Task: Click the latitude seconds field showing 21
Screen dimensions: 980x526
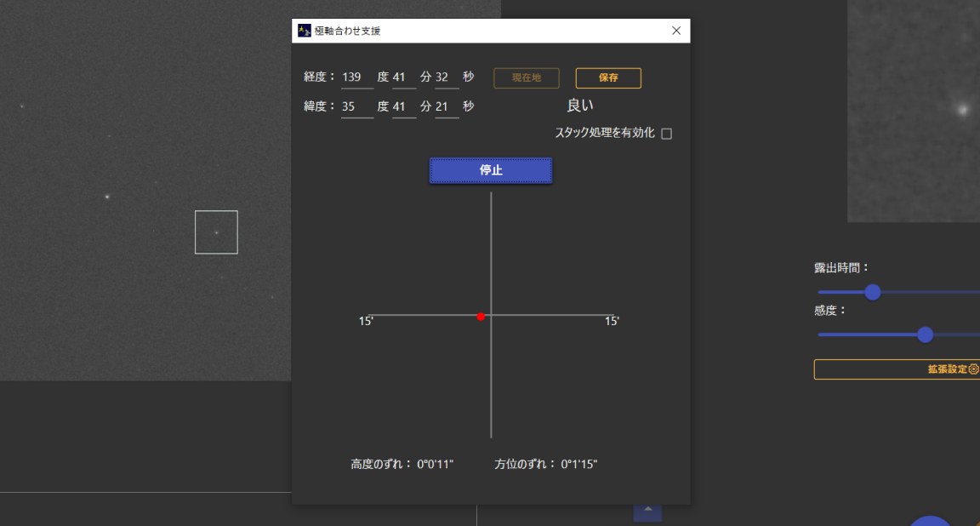Action: tap(447, 107)
